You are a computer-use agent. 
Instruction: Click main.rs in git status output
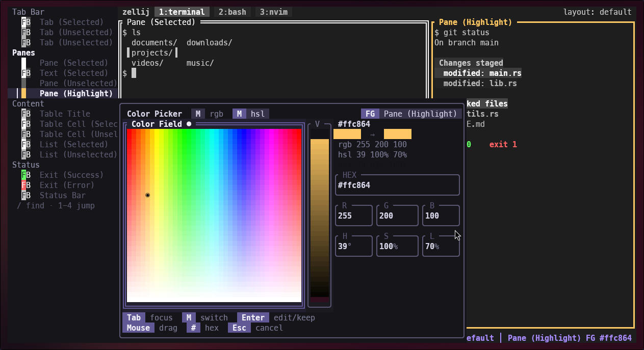[x=505, y=73]
